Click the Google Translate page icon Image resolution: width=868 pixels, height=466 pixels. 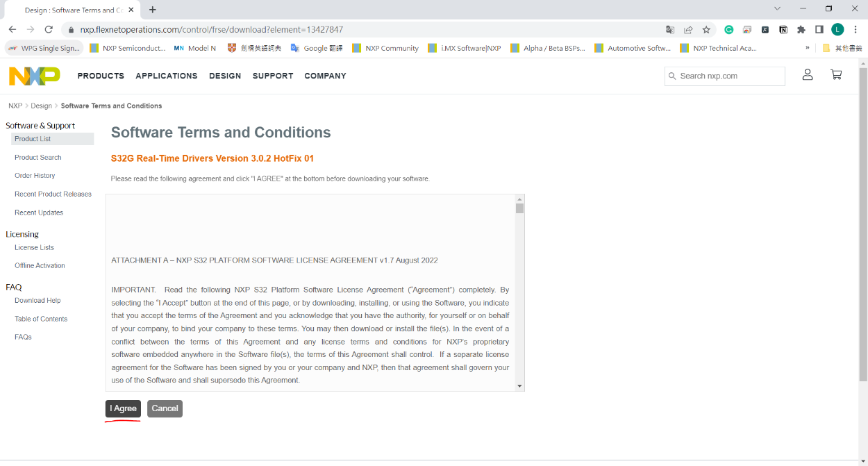(x=670, y=30)
